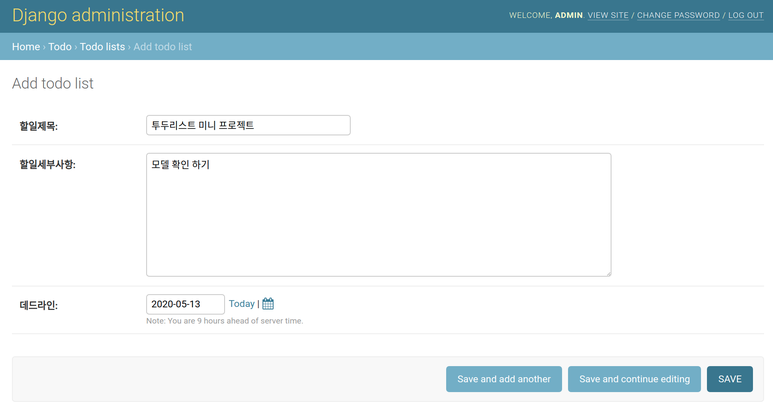Image resolution: width=773 pixels, height=404 pixels.
Task: Click the Django administration title
Action: point(98,16)
